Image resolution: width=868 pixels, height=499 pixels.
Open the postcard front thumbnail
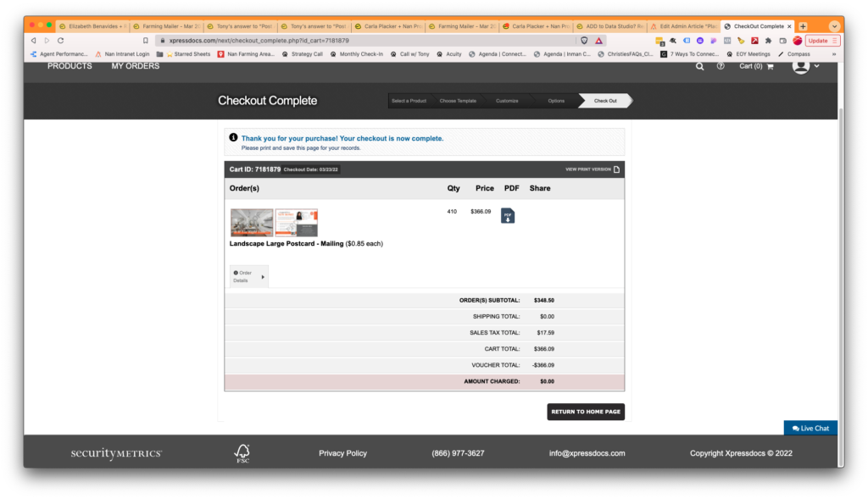tap(252, 223)
